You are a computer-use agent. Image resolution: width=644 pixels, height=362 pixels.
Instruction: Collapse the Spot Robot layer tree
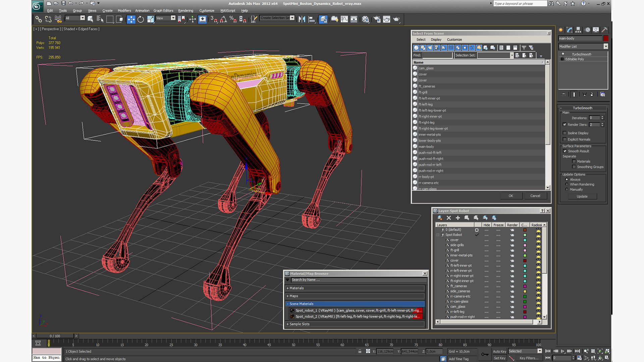(x=438, y=235)
